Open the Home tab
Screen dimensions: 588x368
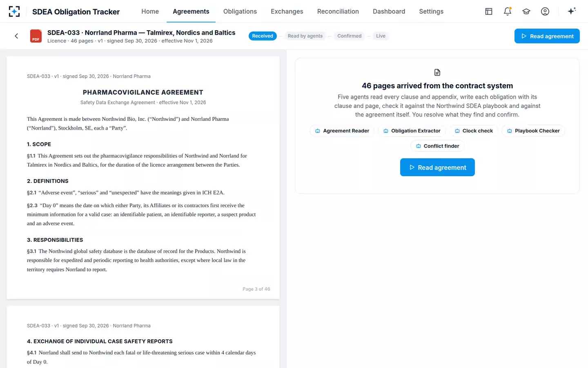(150, 11)
